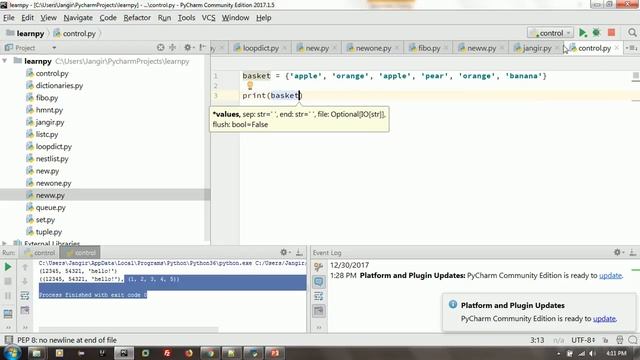Open dictionaries.py in project tree
Viewport: 640px width, 360px height.
[59, 85]
